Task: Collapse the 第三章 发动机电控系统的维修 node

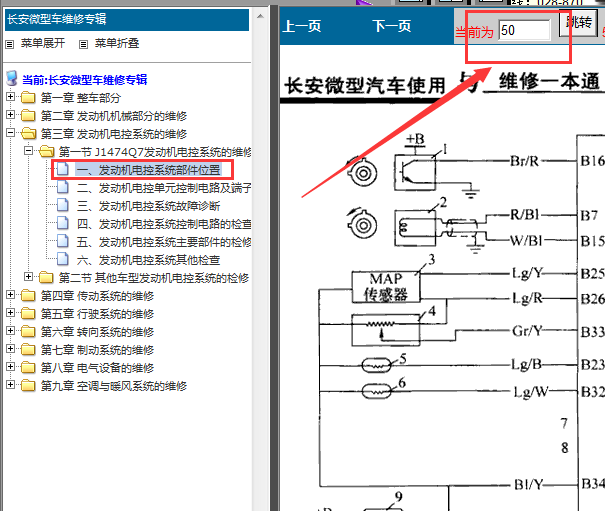Action: (x=10, y=133)
